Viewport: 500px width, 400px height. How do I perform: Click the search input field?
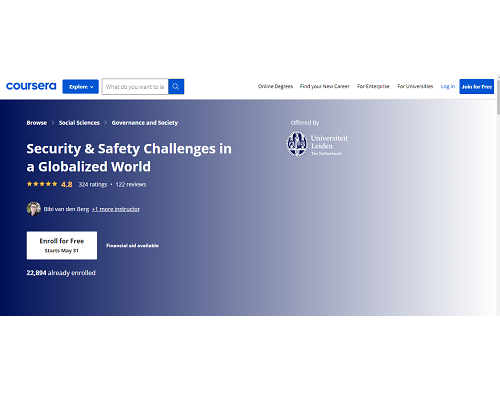coord(135,87)
